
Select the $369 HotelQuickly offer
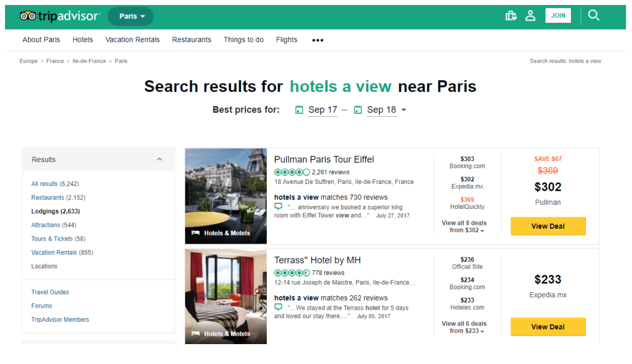click(x=467, y=203)
